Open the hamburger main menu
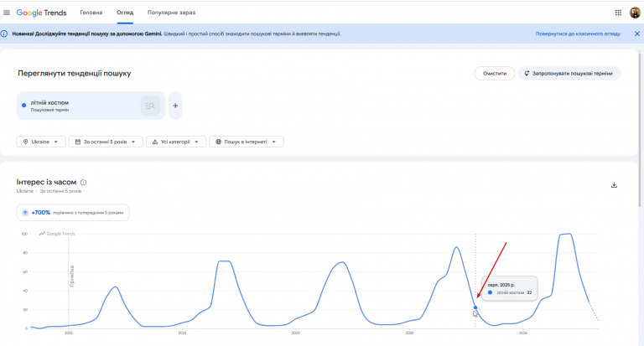 tap(7, 13)
